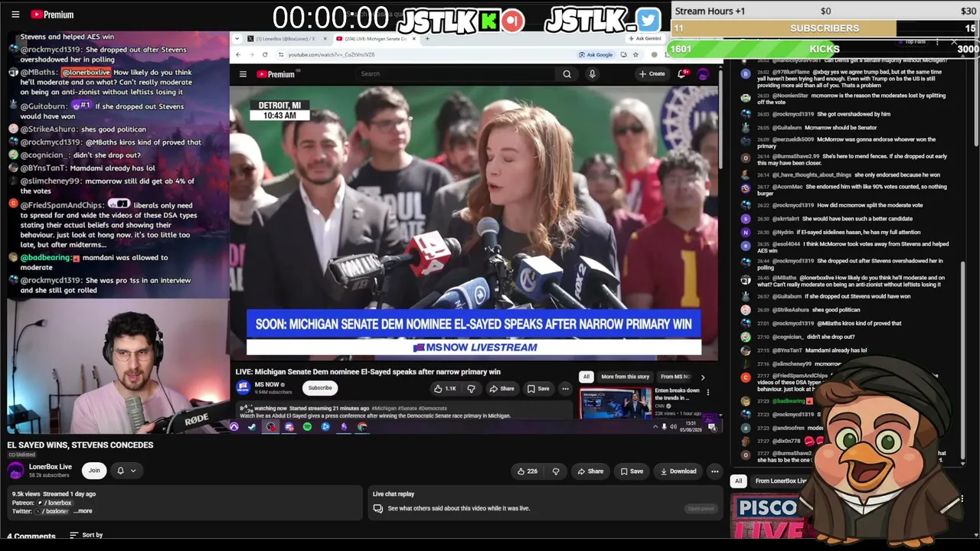Open the inner YouTube hamburger menu
Image resolution: width=980 pixels, height=551 pixels.
(243, 74)
